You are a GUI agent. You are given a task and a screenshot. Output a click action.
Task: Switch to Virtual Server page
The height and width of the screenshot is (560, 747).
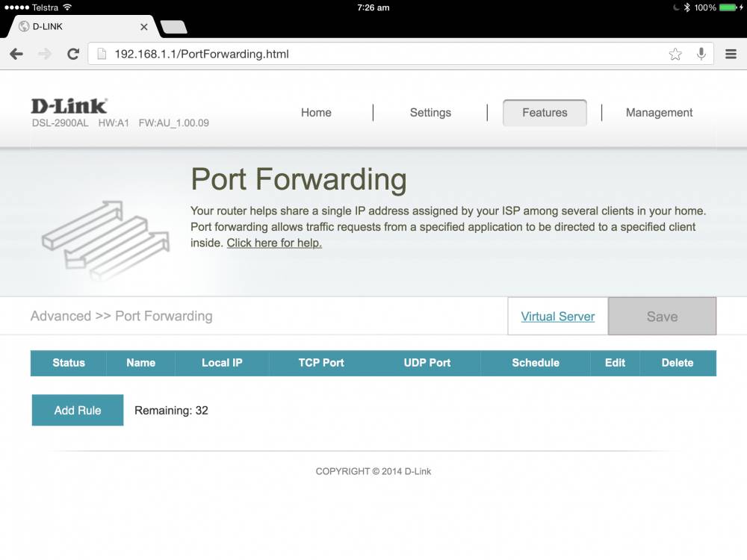[558, 316]
